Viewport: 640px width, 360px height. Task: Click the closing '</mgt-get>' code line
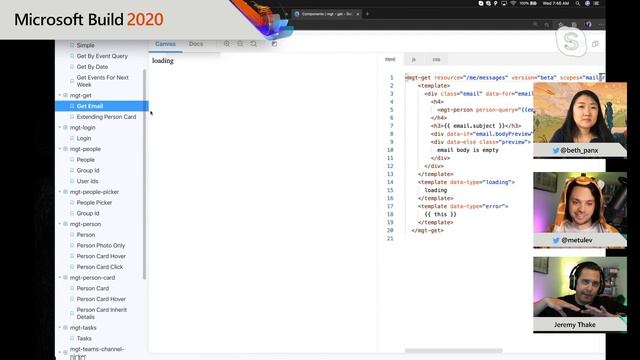tap(427, 230)
